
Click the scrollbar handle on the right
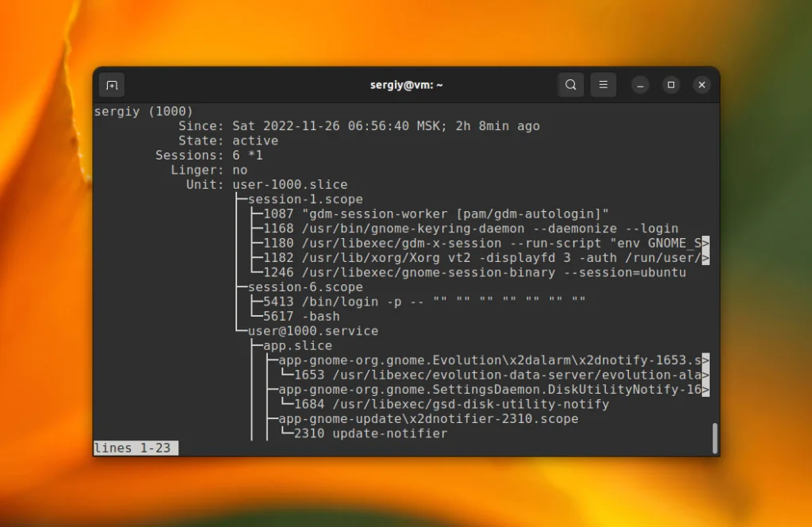[x=714, y=436]
